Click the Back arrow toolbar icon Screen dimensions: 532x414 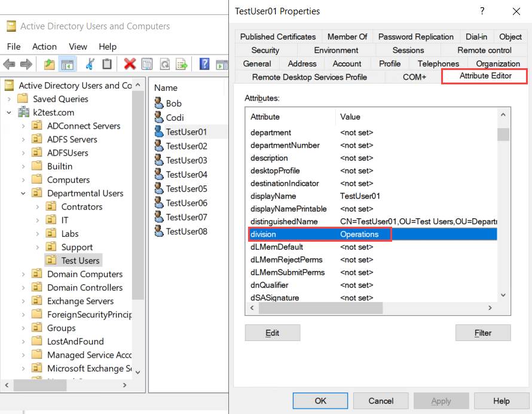pyautogui.click(x=9, y=64)
